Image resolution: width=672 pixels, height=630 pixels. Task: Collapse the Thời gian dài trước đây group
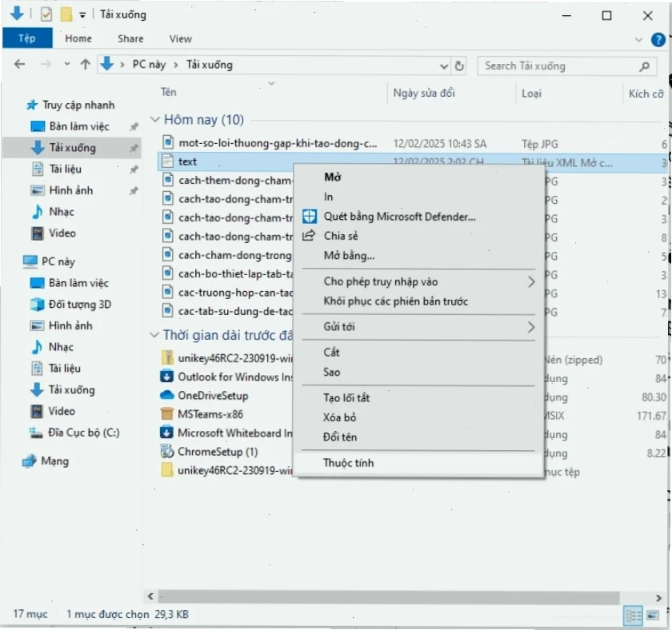click(154, 335)
